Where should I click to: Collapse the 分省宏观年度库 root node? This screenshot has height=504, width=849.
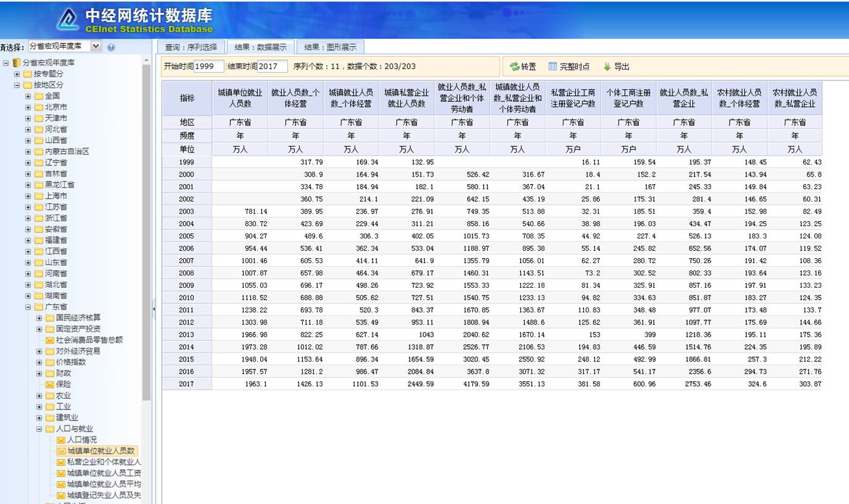[6, 63]
